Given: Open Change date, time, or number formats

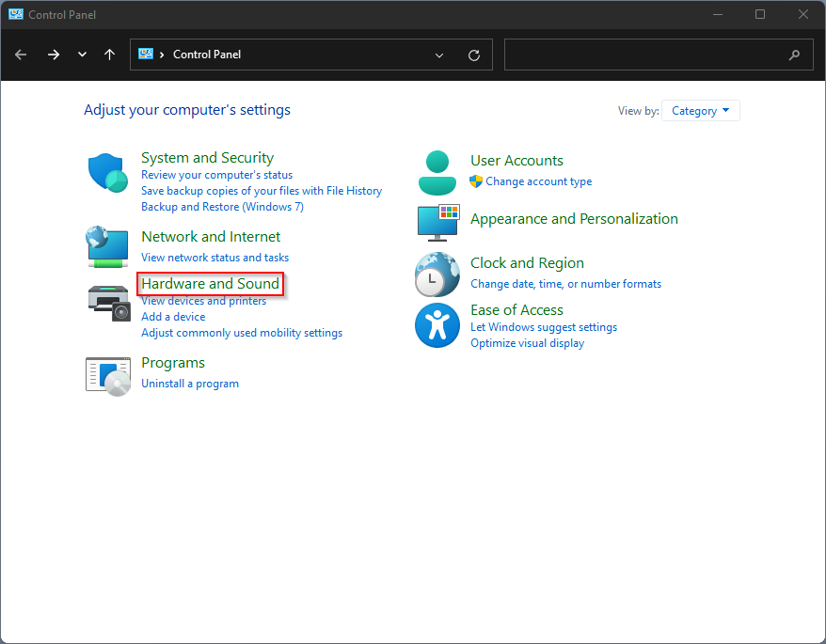Looking at the screenshot, I should tap(565, 284).
